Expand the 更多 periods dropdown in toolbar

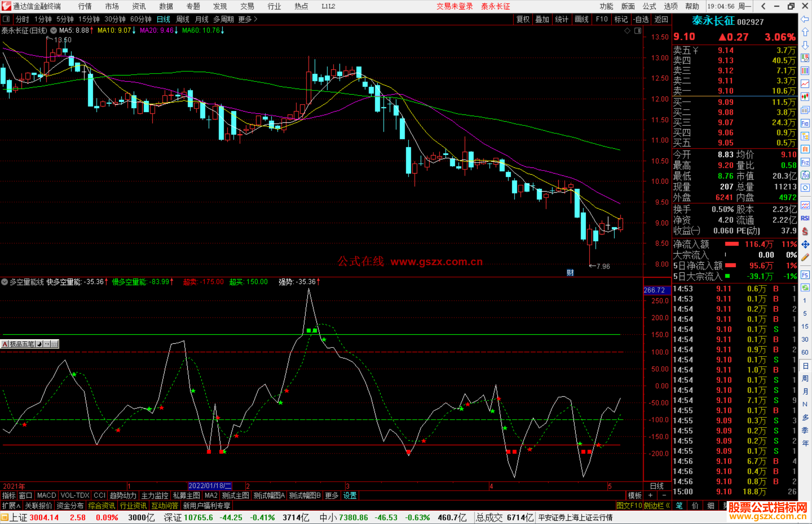[248, 19]
